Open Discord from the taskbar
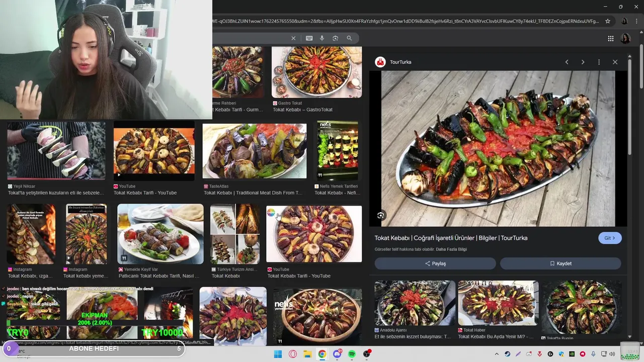This screenshot has height=362, width=644. tap(337, 354)
